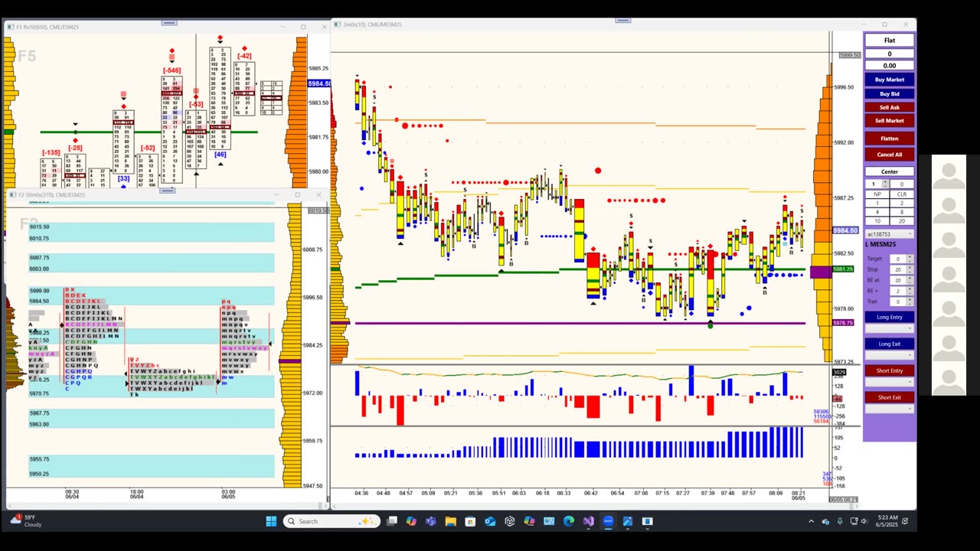The width and height of the screenshot is (980, 551).
Task: Open Task View from taskbar
Action: pyautogui.click(x=392, y=521)
